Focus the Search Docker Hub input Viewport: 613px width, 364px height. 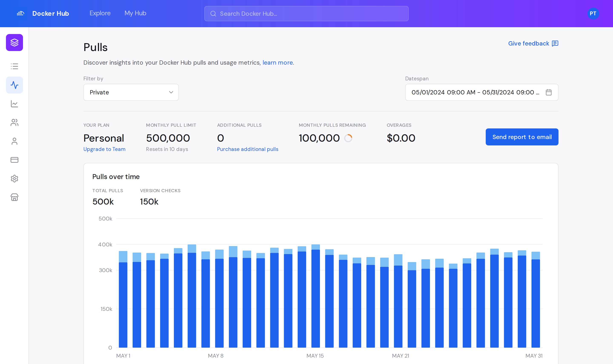pyautogui.click(x=306, y=13)
